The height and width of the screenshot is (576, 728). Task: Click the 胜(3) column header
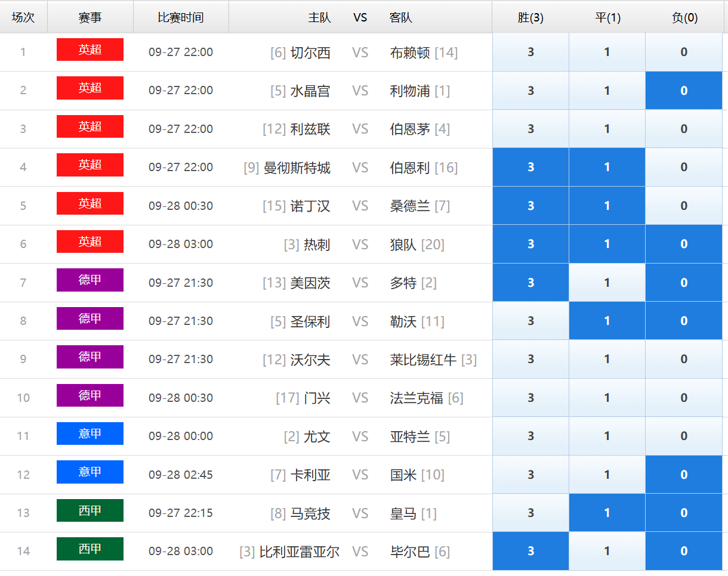pyautogui.click(x=530, y=17)
